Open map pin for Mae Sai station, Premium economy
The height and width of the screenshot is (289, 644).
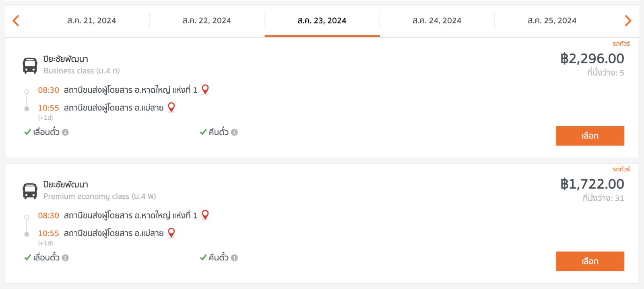point(171,233)
